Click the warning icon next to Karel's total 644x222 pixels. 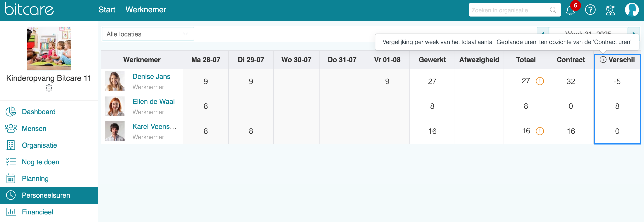540,131
